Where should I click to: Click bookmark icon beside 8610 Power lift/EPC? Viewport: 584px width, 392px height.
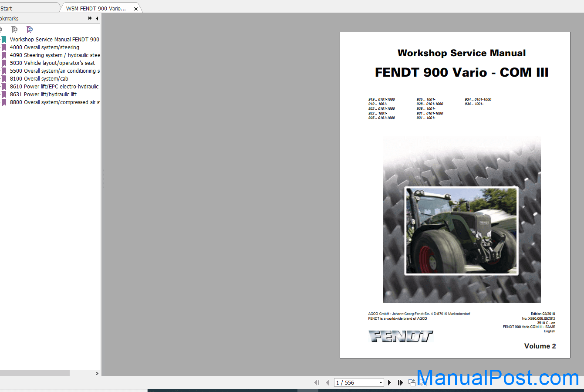point(4,87)
